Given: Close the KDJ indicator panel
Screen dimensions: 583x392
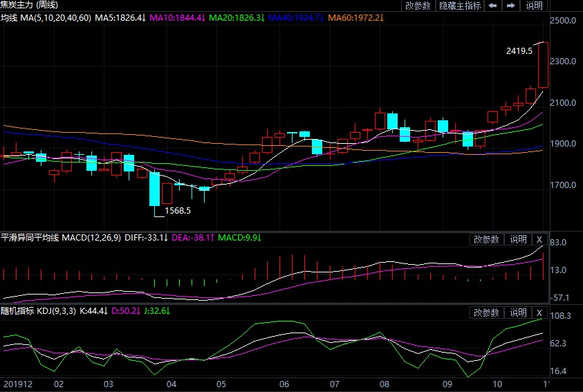Looking at the screenshot, I should (539, 312).
